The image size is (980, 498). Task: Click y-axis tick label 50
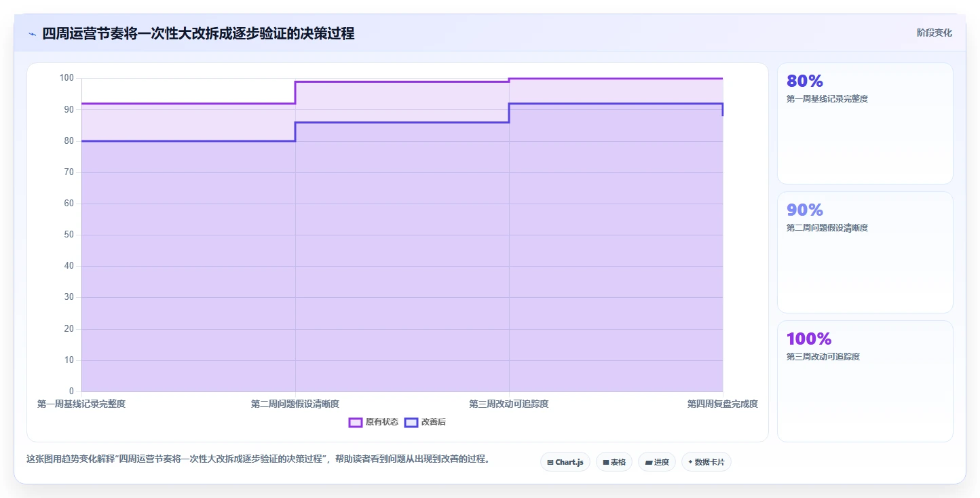(69, 235)
